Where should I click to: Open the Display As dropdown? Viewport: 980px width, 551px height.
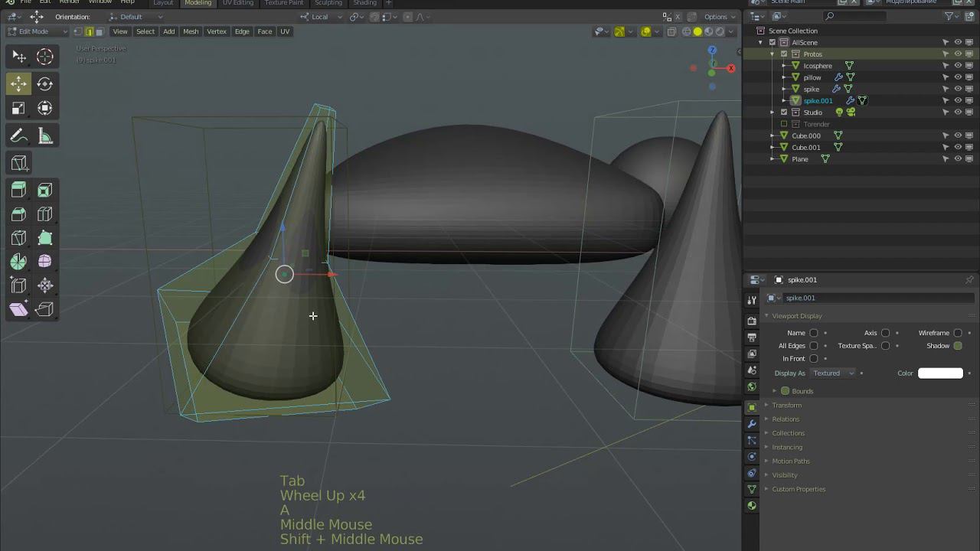click(x=833, y=373)
